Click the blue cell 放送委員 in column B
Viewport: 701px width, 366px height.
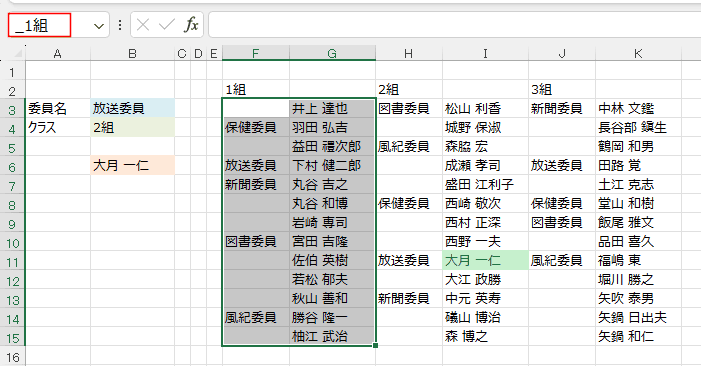pos(132,108)
